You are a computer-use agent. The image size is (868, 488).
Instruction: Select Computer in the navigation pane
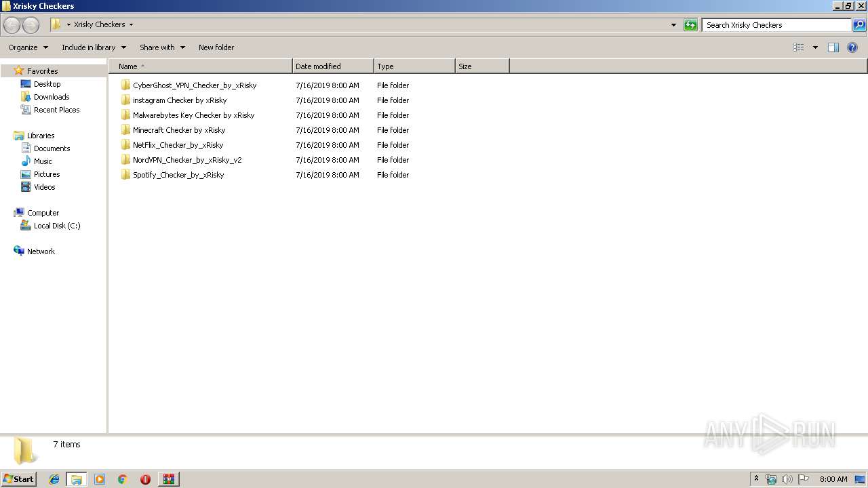pyautogui.click(x=43, y=213)
